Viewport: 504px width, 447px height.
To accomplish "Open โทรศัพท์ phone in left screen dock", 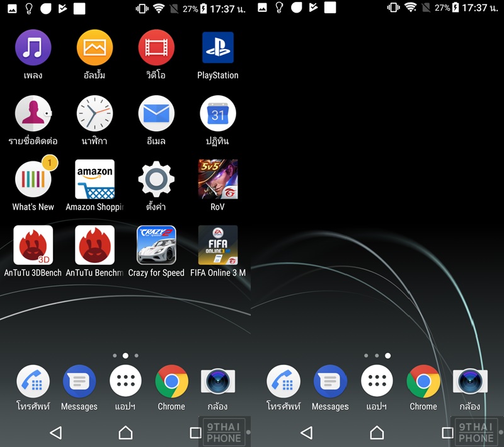I will click(x=33, y=381).
